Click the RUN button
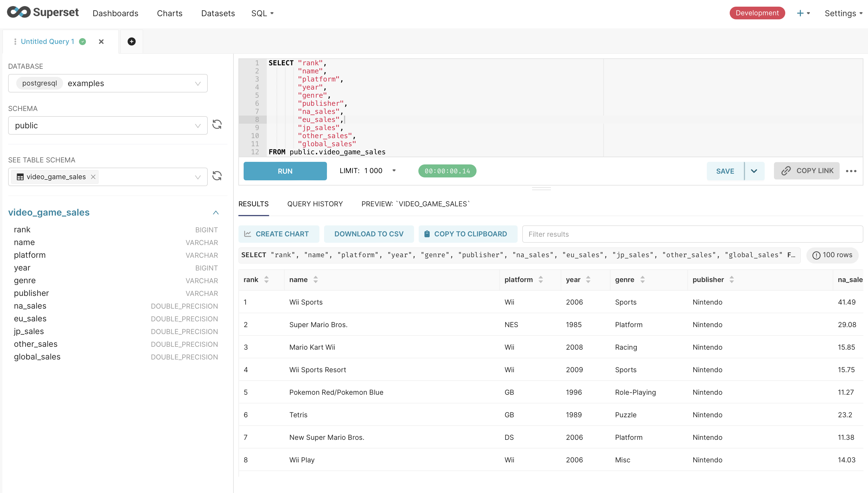The image size is (868, 493). pyautogui.click(x=286, y=171)
